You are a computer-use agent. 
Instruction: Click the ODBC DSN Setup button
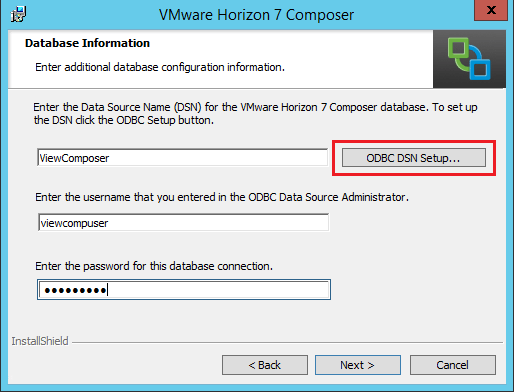[414, 158]
